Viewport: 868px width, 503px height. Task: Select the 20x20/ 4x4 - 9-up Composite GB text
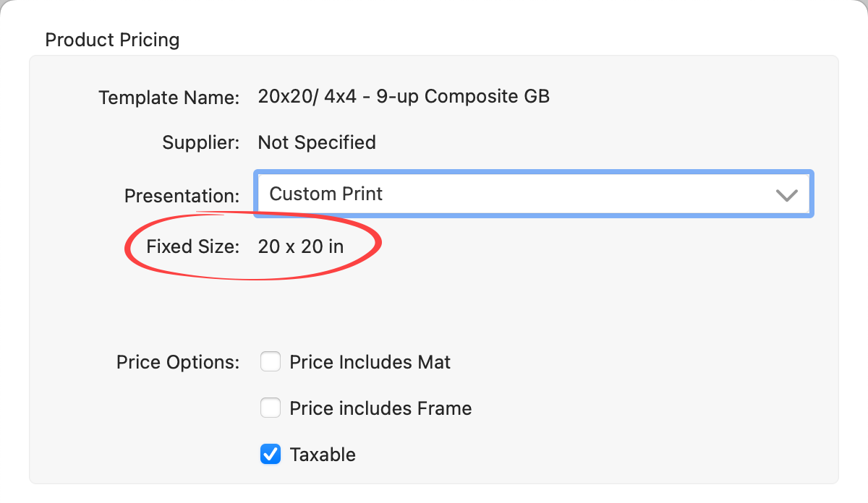(x=404, y=96)
